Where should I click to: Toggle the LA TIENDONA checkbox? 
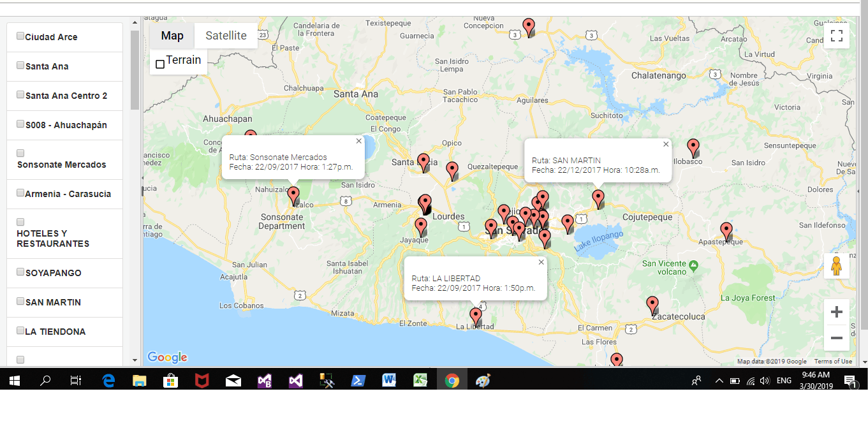click(20, 331)
